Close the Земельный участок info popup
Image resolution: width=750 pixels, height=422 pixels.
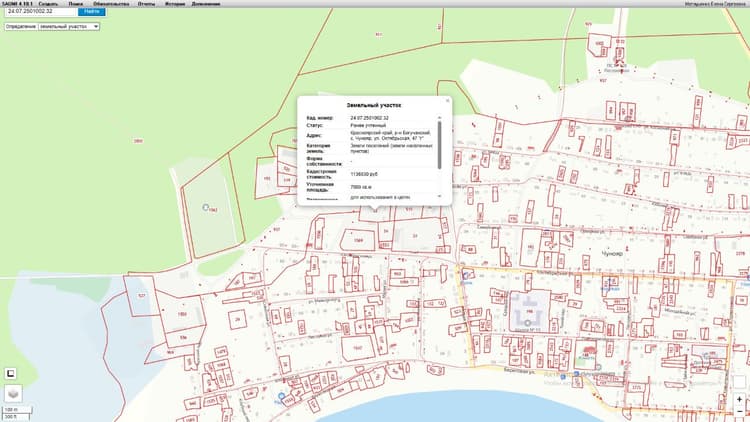pos(447,100)
